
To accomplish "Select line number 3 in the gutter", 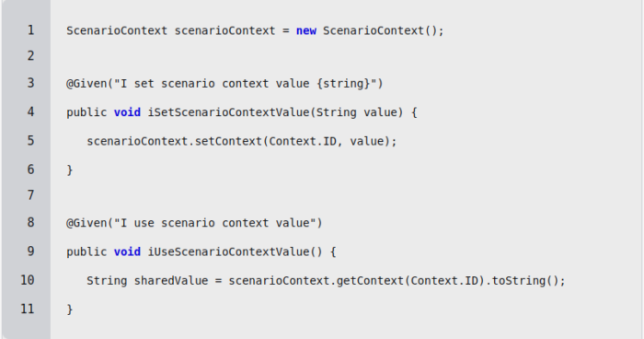I will click(30, 83).
